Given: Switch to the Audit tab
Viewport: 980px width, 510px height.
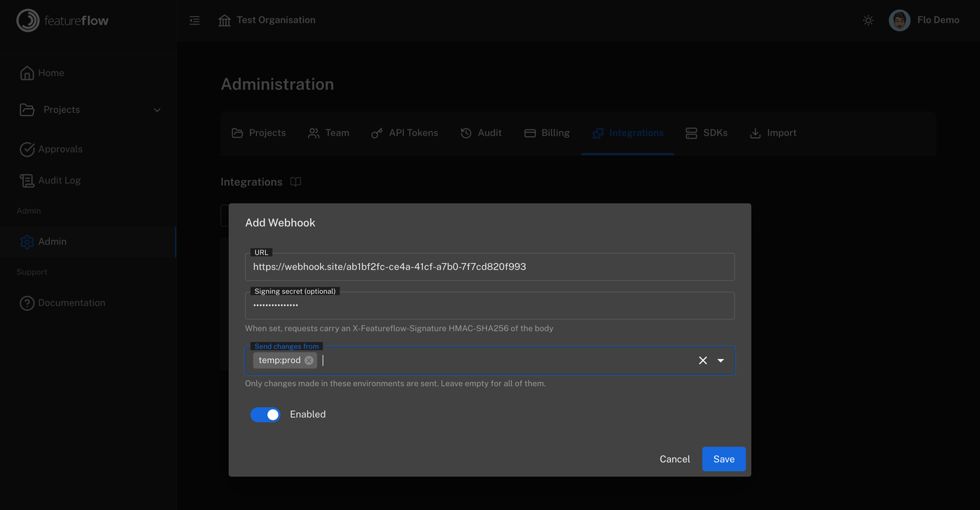Looking at the screenshot, I should [481, 133].
